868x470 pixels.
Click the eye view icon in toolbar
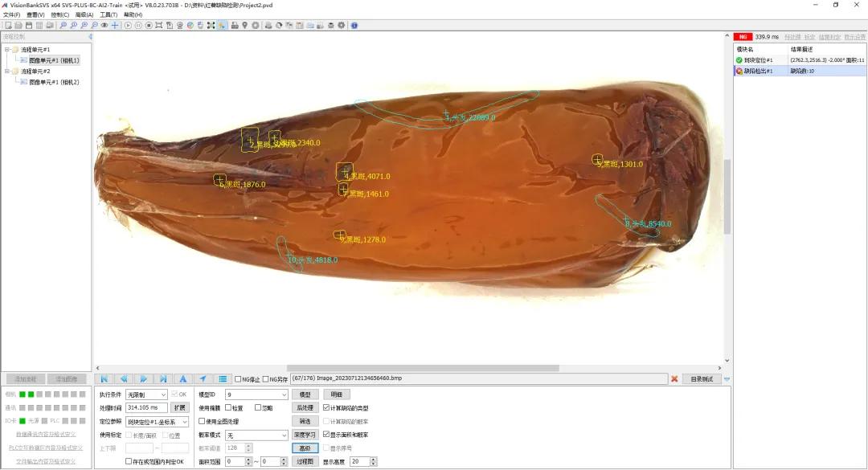(104, 26)
